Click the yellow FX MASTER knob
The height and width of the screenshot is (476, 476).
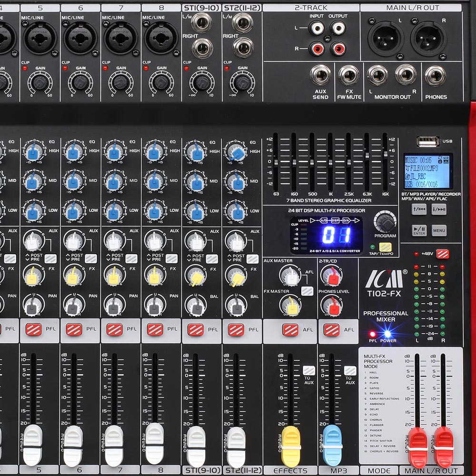[291, 306]
